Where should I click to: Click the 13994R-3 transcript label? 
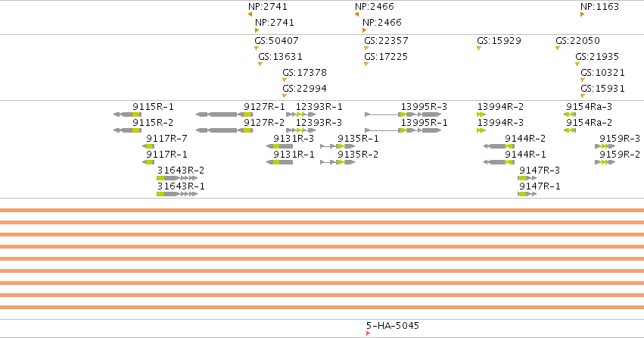(x=500, y=123)
